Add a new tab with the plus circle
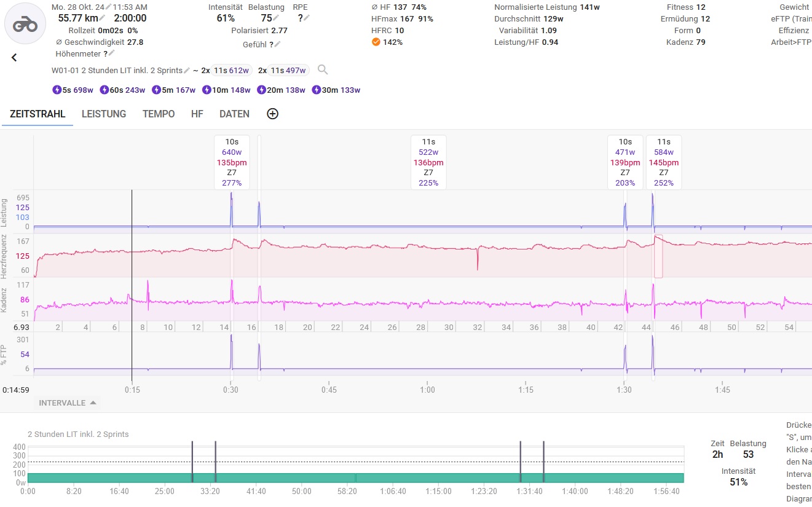812x507 pixels. [273, 114]
